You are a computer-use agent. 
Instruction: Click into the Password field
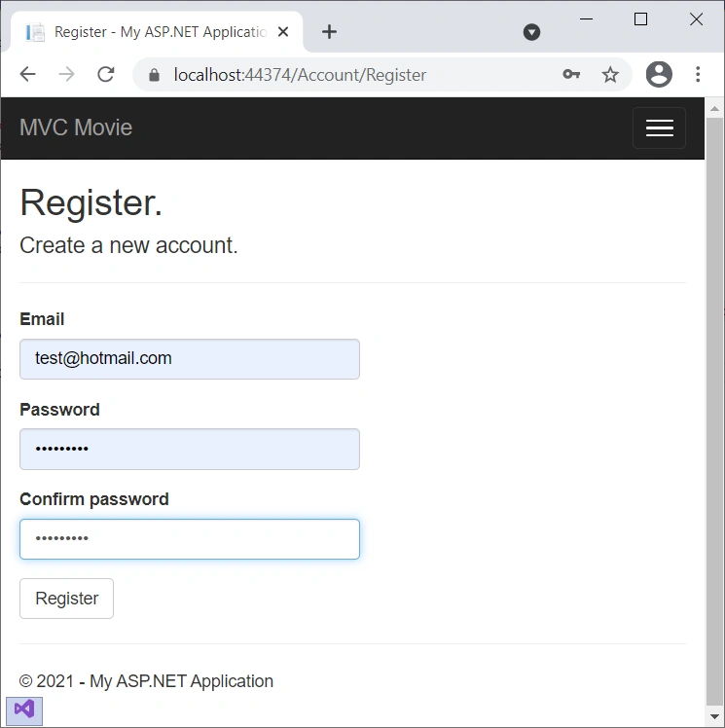190,449
